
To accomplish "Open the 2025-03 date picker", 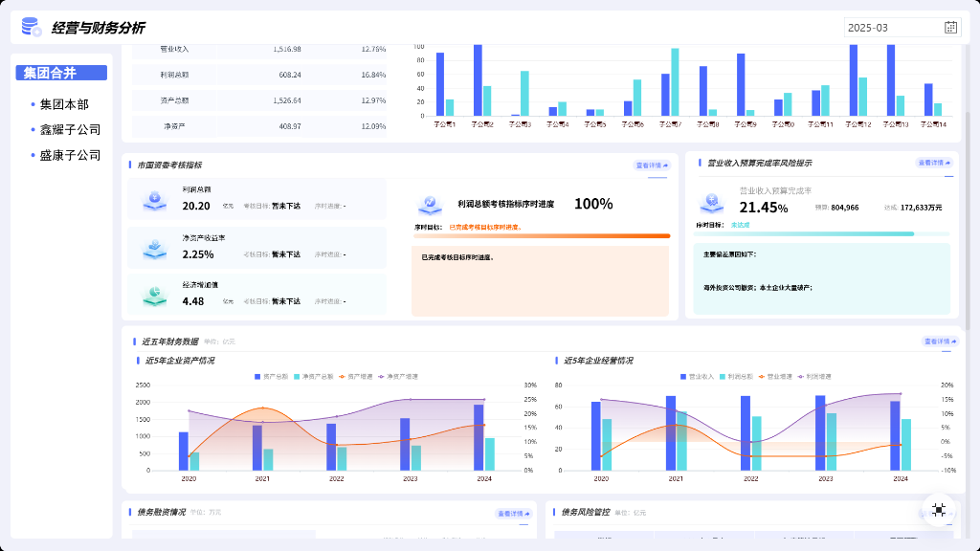I will tap(902, 28).
